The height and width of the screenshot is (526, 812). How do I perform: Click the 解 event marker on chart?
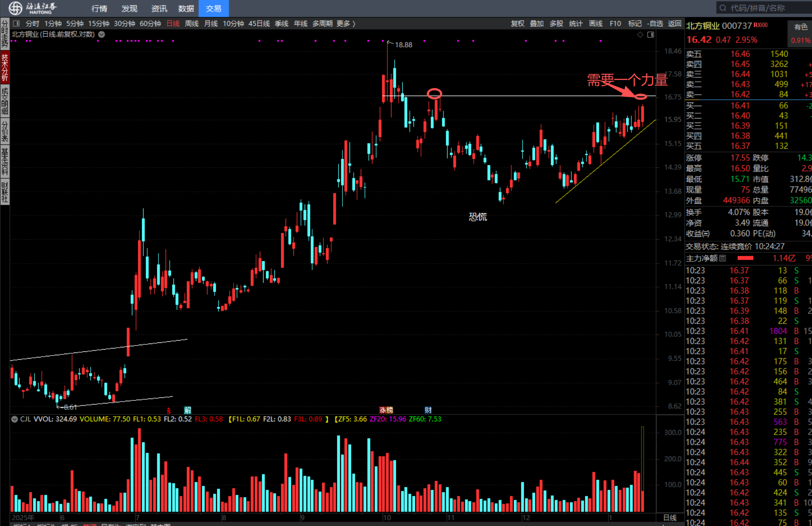point(187,410)
